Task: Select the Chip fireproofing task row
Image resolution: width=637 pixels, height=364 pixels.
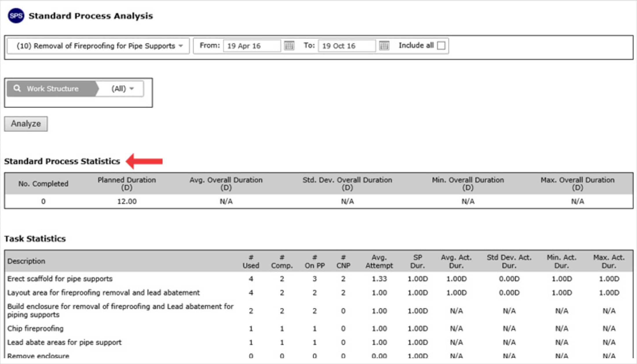Action: 319,328
